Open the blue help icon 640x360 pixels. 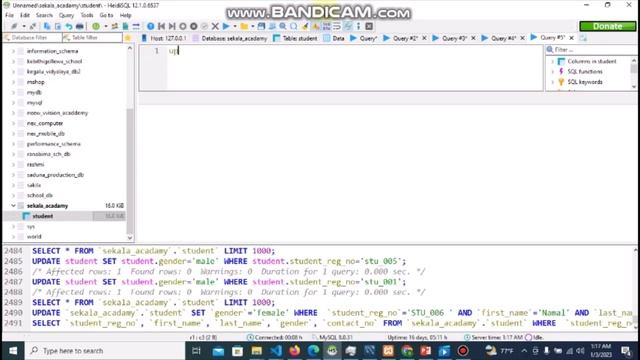click(151, 26)
